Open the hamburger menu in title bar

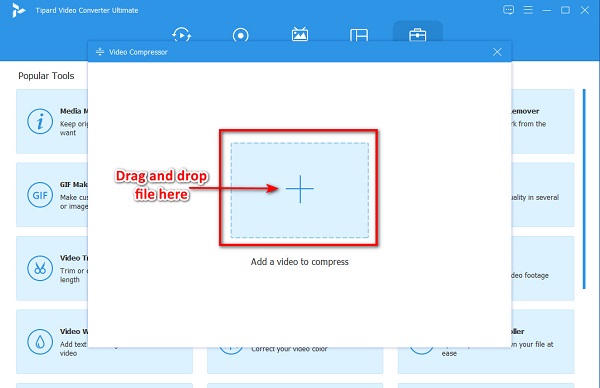coord(528,10)
